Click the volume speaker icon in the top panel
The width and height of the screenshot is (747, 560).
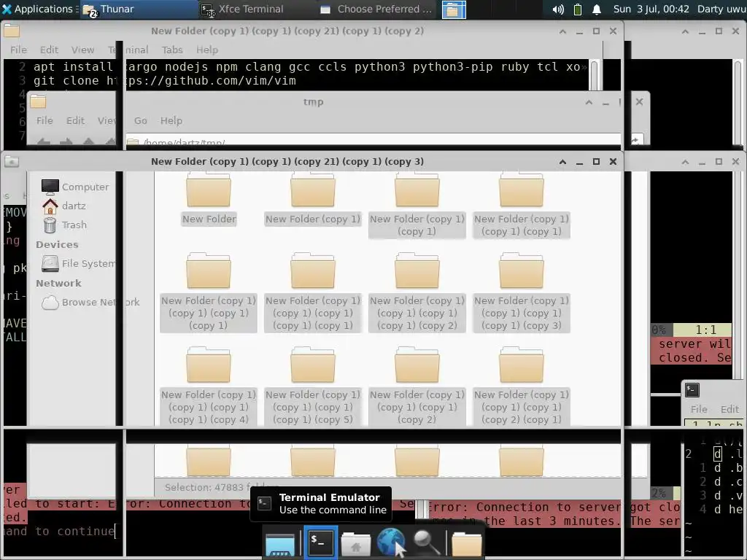click(x=558, y=9)
